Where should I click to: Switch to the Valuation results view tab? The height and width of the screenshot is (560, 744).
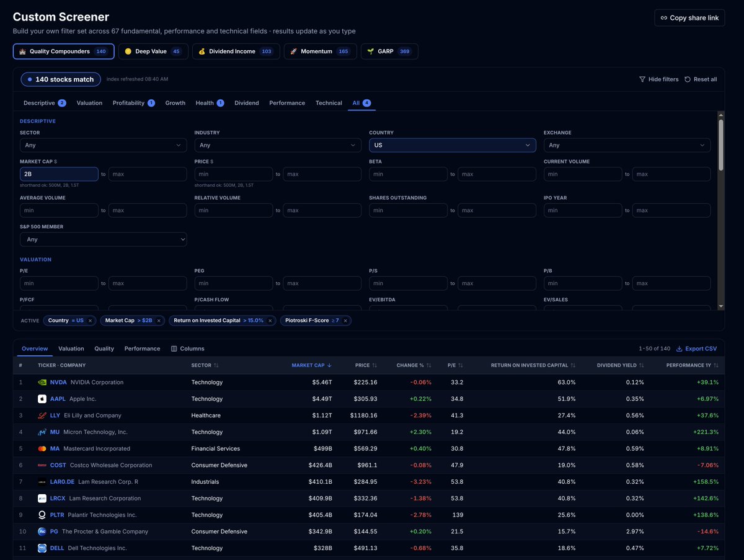[x=71, y=349]
